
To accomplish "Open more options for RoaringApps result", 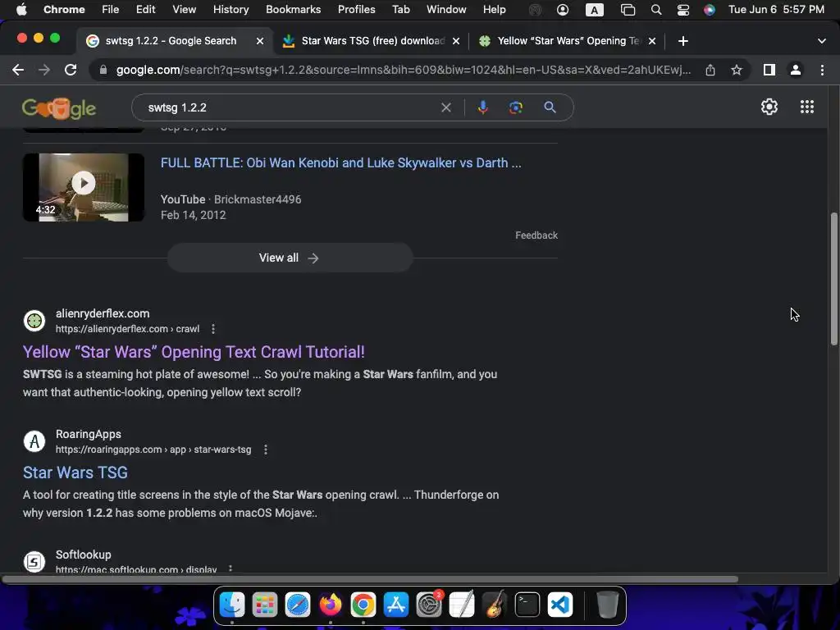I will pyautogui.click(x=266, y=450).
